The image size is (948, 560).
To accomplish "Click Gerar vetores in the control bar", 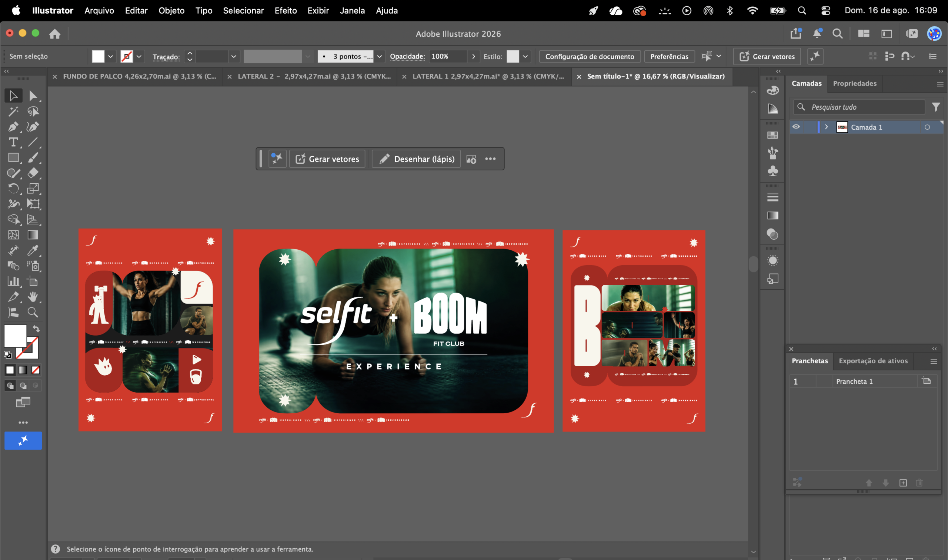I will (767, 56).
